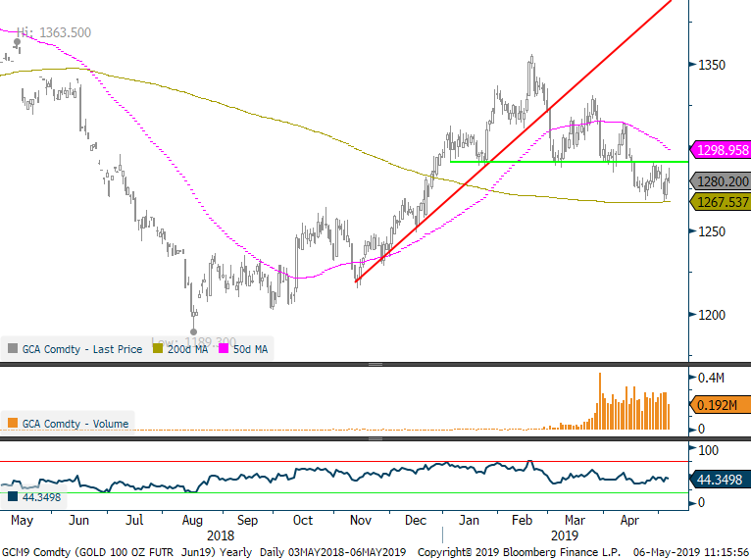Click the Jan label on the time axis
Viewport: 751px width, 560px height.
(469, 520)
